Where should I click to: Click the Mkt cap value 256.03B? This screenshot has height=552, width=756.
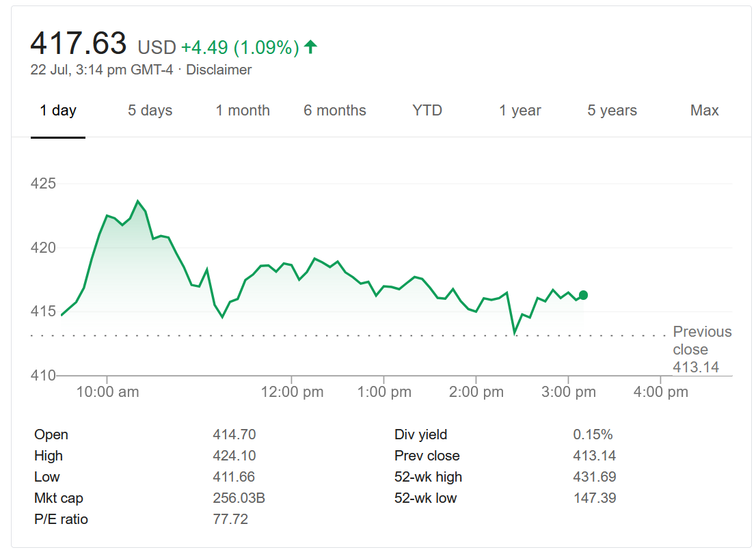[x=239, y=498]
